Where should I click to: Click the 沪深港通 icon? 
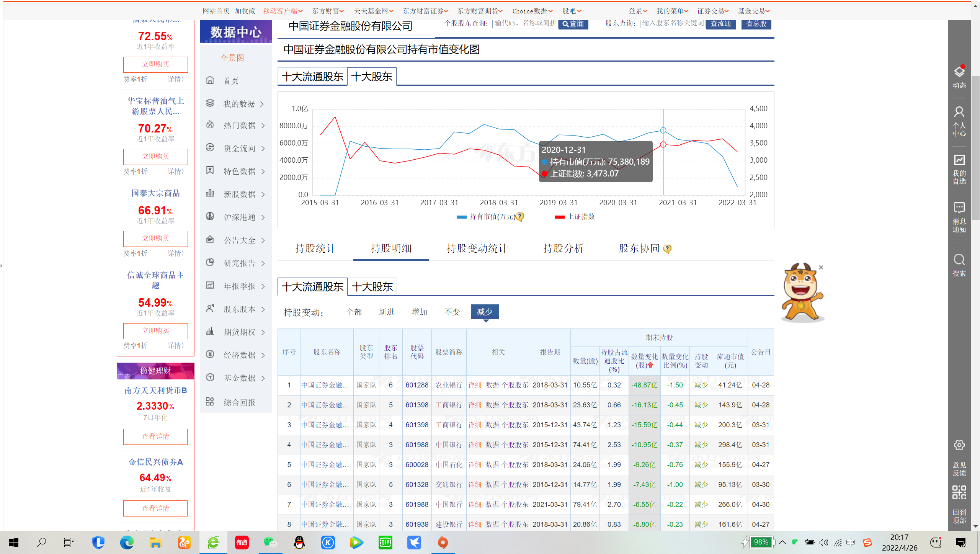[x=210, y=216]
